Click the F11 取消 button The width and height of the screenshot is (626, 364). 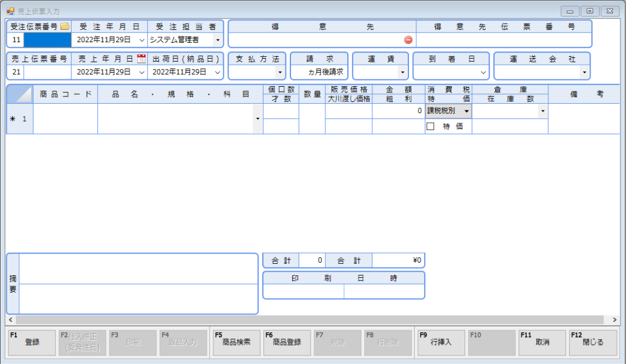tap(542, 343)
